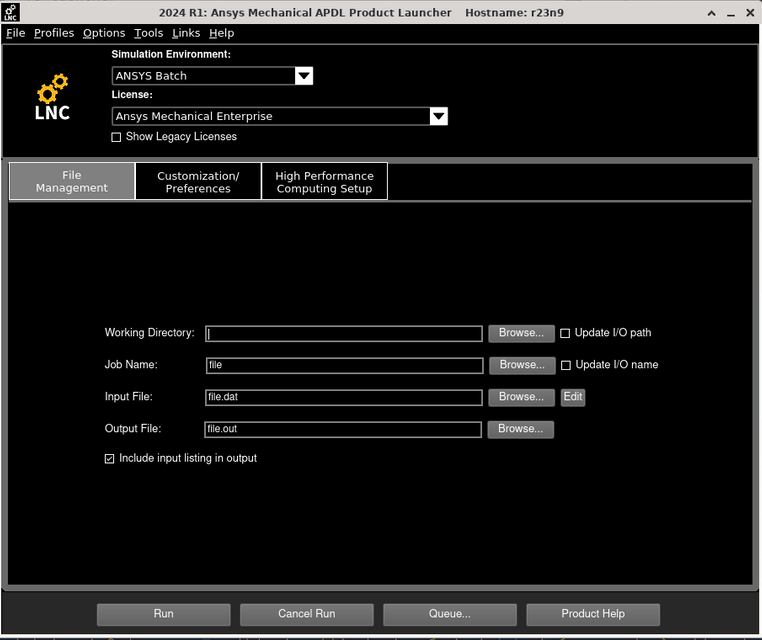
Task: Switch to High Performance Computing Setup tab
Action: point(324,182)
